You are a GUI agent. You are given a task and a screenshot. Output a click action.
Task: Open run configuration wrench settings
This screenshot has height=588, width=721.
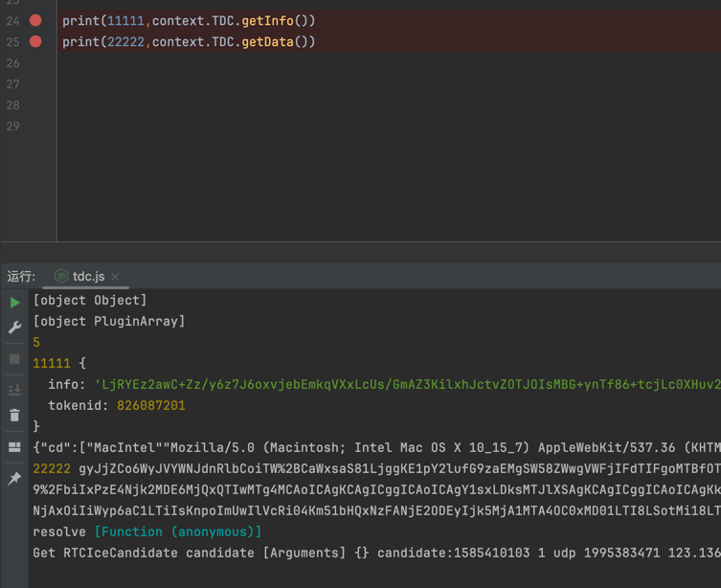(14, 328)
